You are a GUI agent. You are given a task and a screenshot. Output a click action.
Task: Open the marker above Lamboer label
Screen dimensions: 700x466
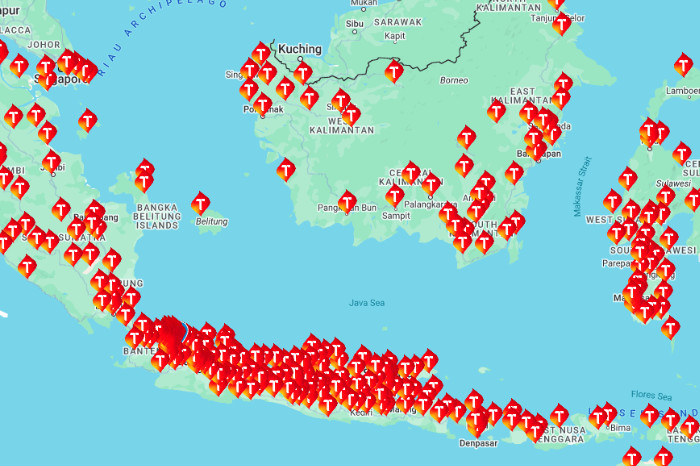683,64
